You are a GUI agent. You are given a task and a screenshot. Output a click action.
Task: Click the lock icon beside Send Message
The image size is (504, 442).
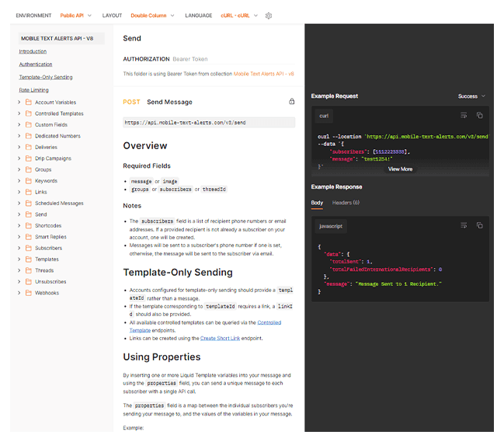(x=291, y=101)
